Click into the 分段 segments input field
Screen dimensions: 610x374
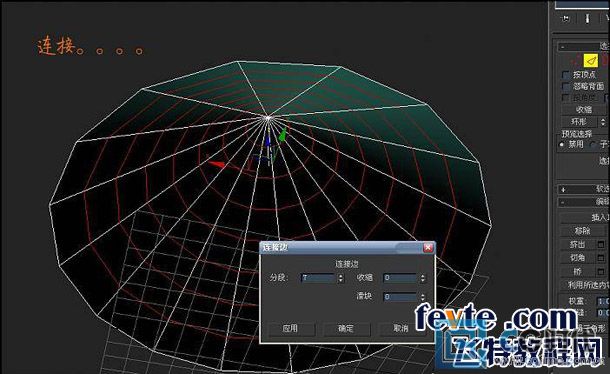[318, 278]
